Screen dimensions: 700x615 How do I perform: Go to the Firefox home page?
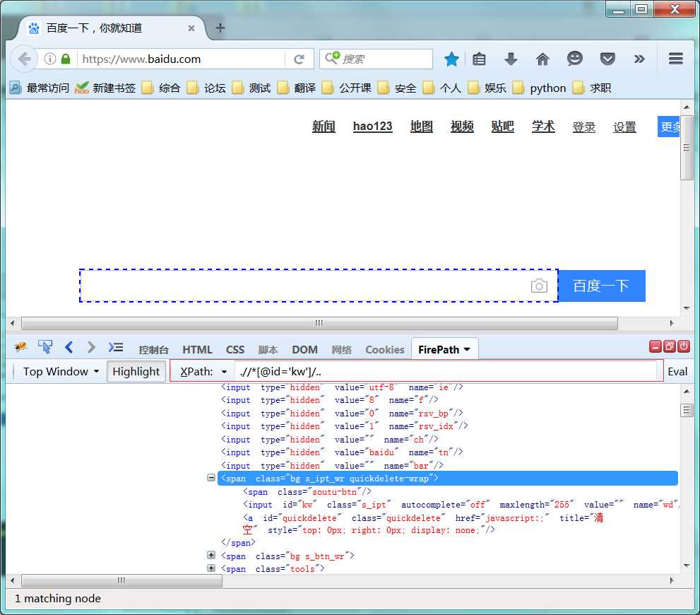[x=542, y=59]
